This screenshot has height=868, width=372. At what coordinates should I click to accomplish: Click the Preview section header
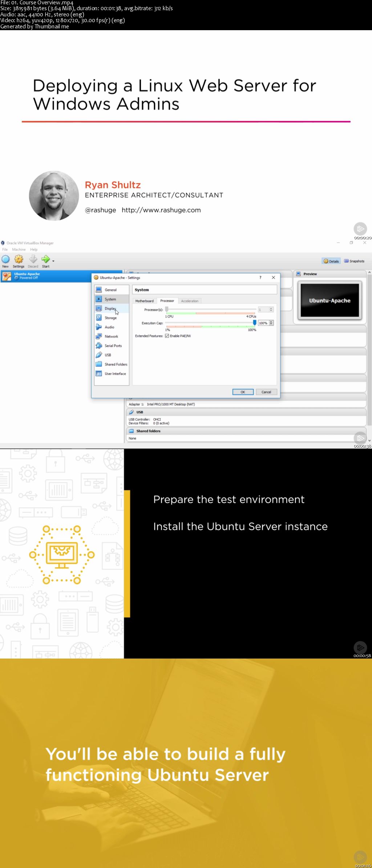click(329, 274)
